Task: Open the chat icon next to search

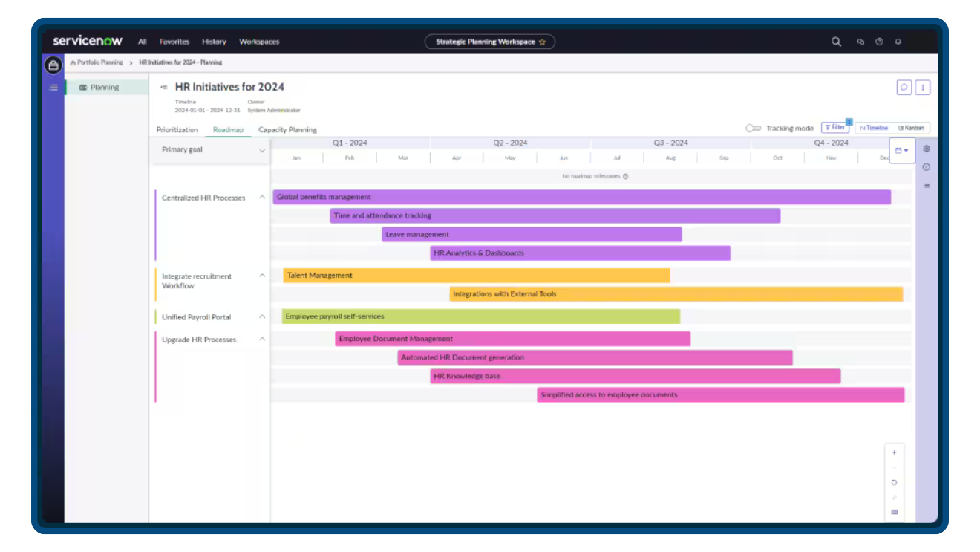Action: (860, 42)
